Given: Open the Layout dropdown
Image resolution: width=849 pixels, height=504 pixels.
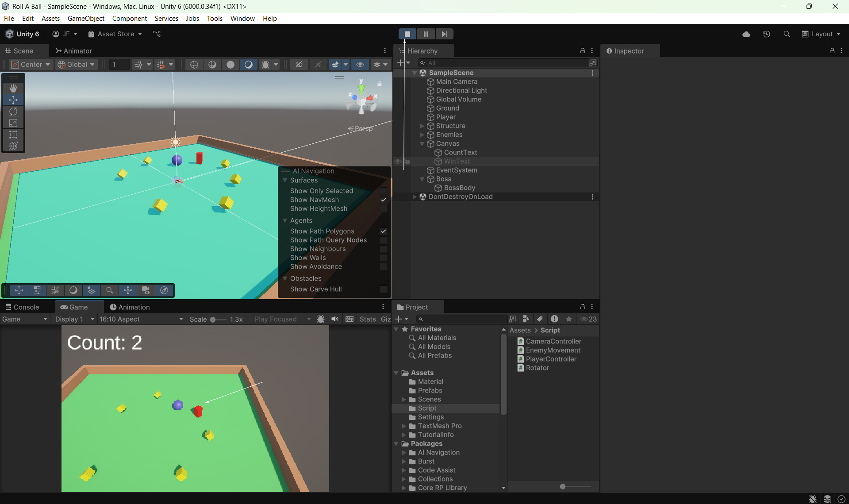Looking at the screenshot, I should [821, 34].
